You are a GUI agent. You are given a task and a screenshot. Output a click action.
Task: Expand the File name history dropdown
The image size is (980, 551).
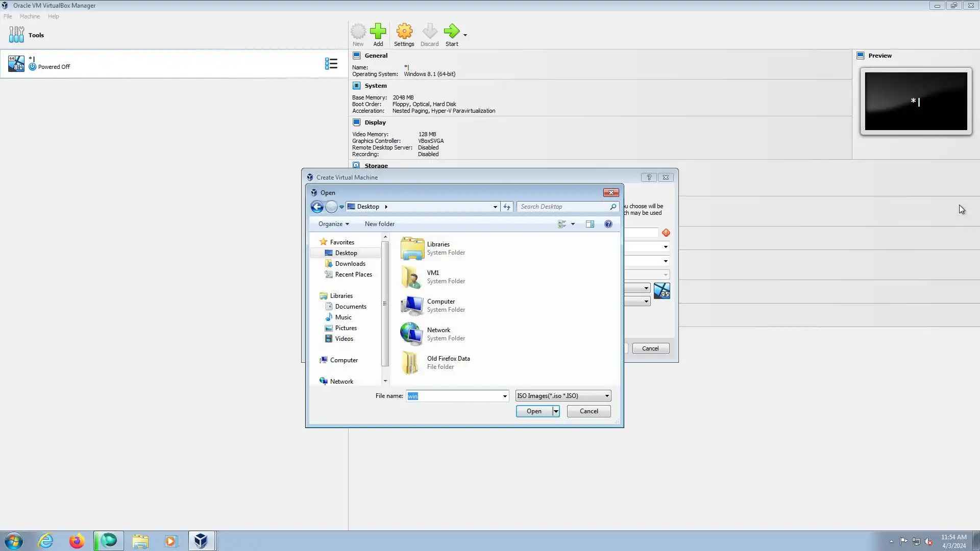[x=505, y=396]
